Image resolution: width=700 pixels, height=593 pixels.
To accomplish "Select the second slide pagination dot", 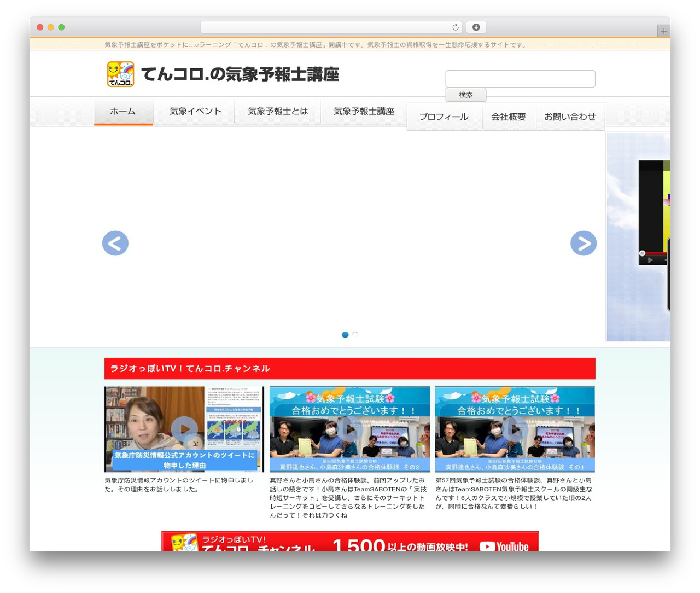I will (x=355, y=335).
